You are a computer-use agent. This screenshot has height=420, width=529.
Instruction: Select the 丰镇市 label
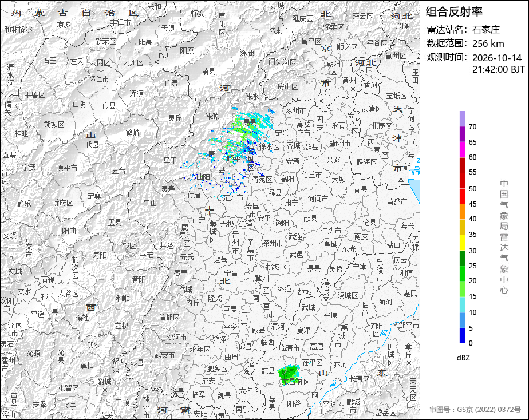(120, 22)
